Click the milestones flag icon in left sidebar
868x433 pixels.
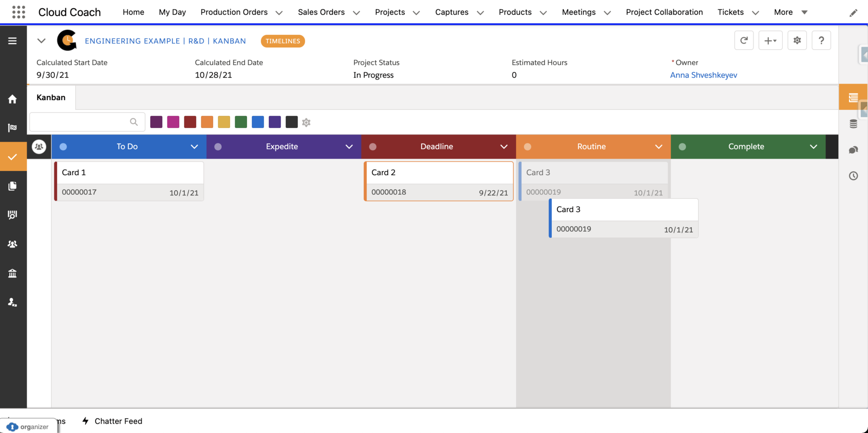tap(12, 128)
